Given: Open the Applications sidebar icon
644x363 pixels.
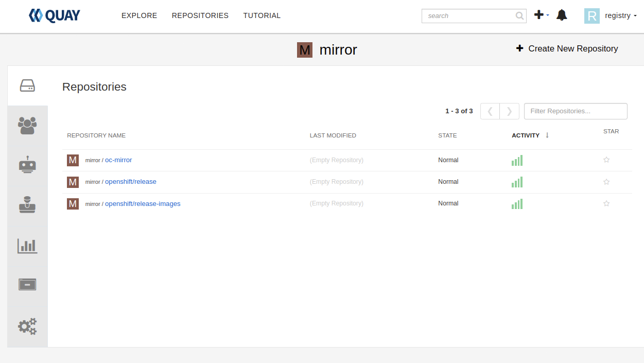Looking at the screenshot, I should pos(27,284).
